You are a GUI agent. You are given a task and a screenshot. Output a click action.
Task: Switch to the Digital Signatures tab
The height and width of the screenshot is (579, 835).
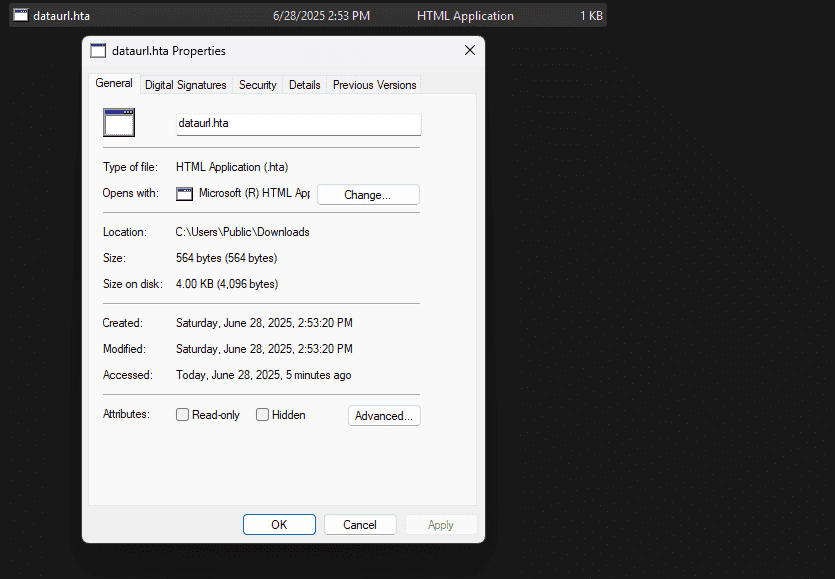coord(185,85)
